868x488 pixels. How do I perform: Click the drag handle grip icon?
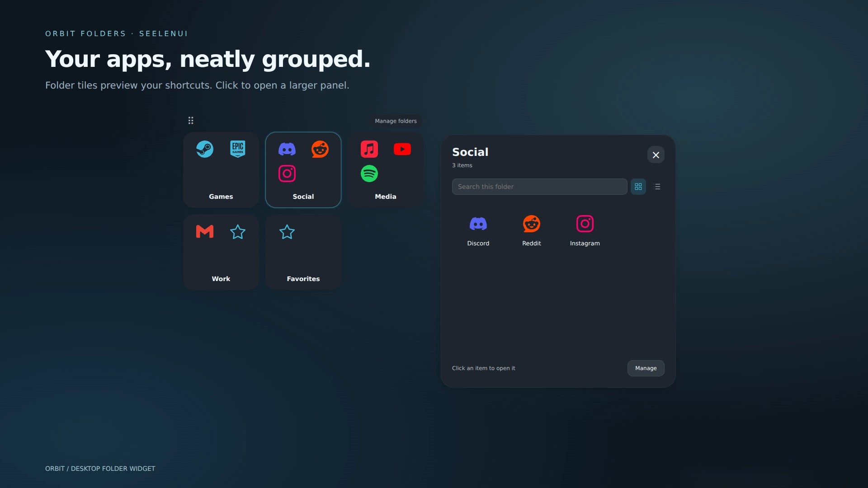191,120
